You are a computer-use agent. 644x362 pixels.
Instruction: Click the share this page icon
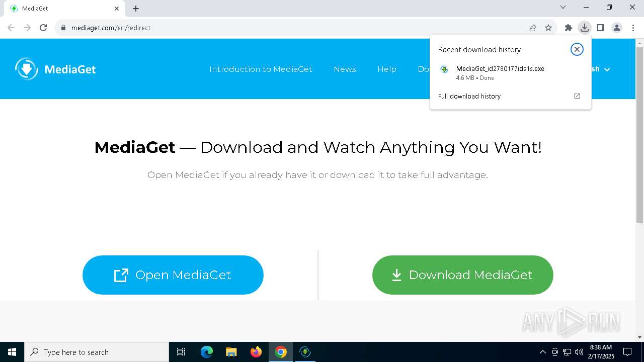(532, 28)
